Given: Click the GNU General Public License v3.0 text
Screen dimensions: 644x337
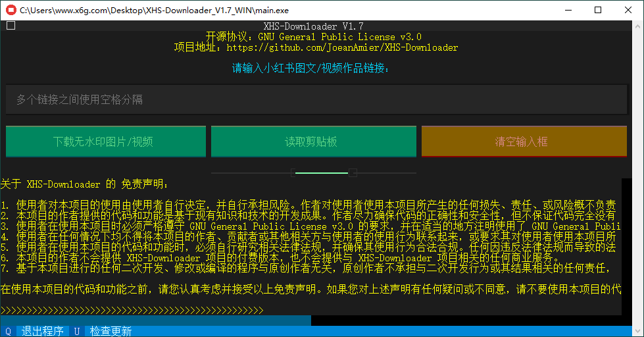Looking at the screenshot, I should pos(339,37).
